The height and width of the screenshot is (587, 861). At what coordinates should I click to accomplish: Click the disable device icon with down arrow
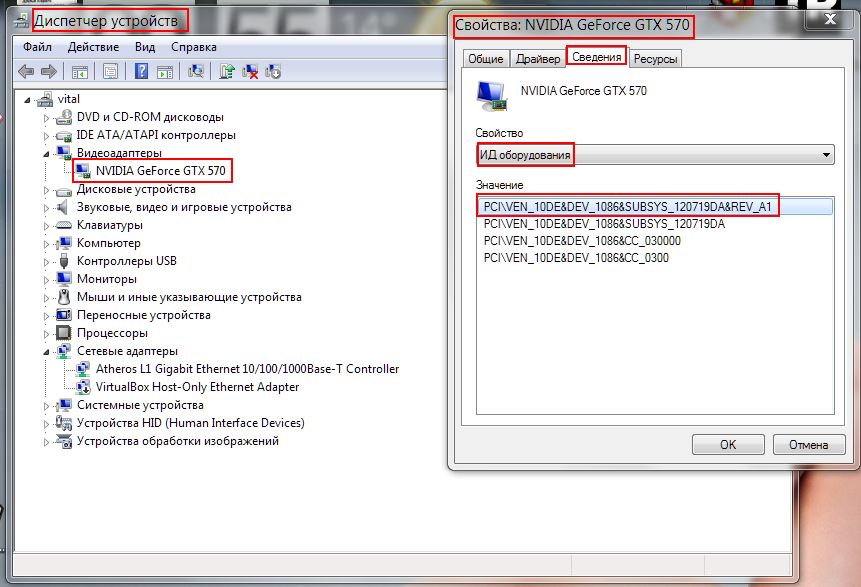pos(273,71)
